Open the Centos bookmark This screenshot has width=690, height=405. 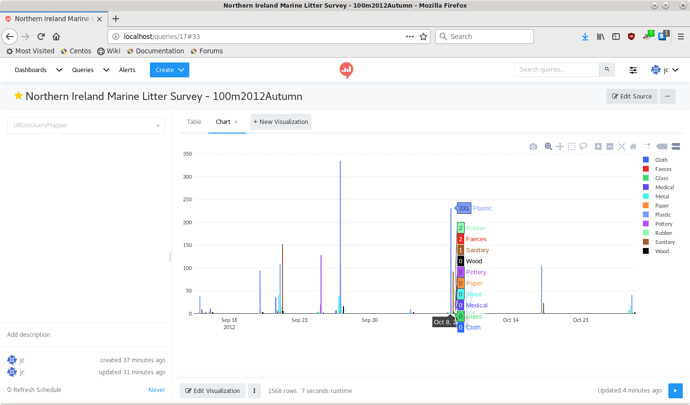pyautogui.click(x=76, y=51)
